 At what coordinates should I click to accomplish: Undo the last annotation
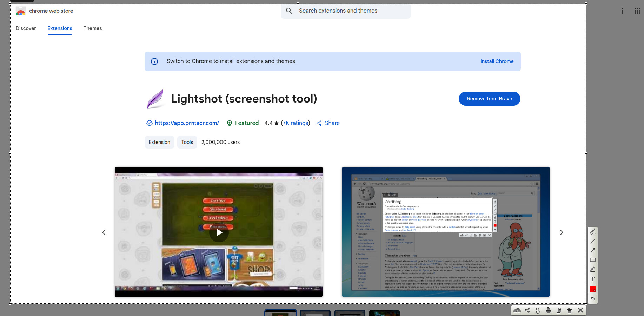pyautogui.click(x=593, y=298)
